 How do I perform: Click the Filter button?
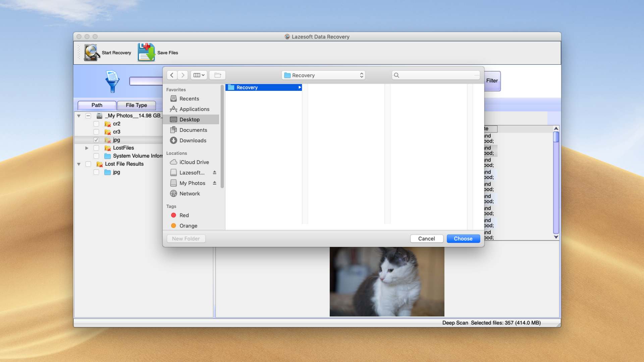coord(492,81)
